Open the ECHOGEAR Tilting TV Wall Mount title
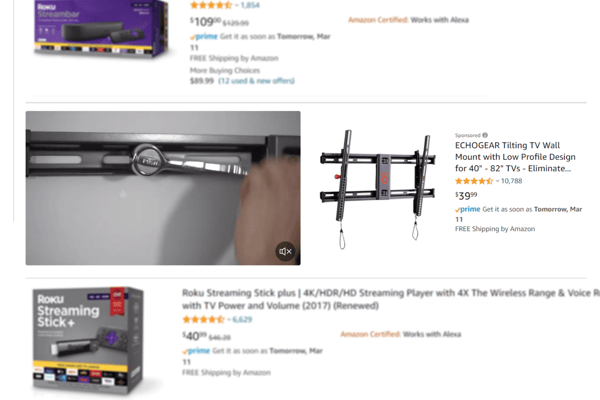The image size is (600, 400). click(515, 157)
